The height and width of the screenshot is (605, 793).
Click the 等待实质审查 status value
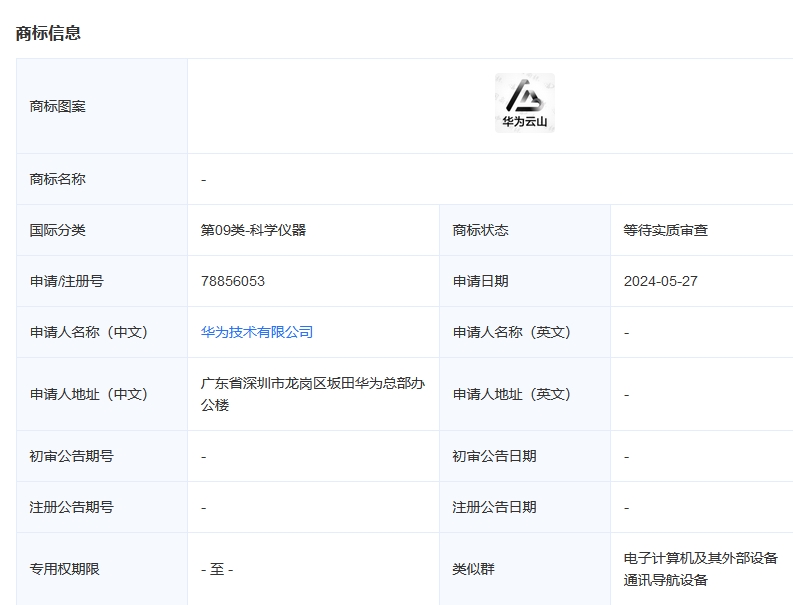coord(665,230)
